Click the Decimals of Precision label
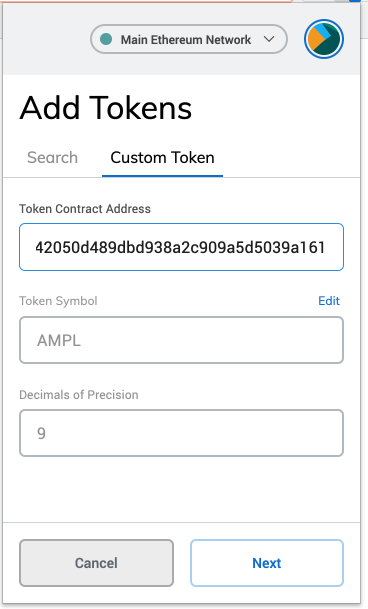 pos(79,395)
